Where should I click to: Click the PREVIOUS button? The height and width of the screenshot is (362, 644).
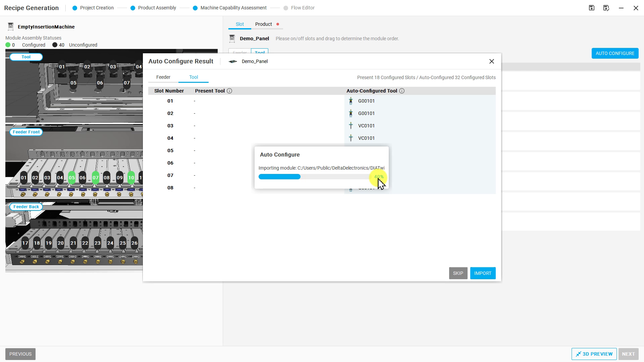click(x=20, y=354)
